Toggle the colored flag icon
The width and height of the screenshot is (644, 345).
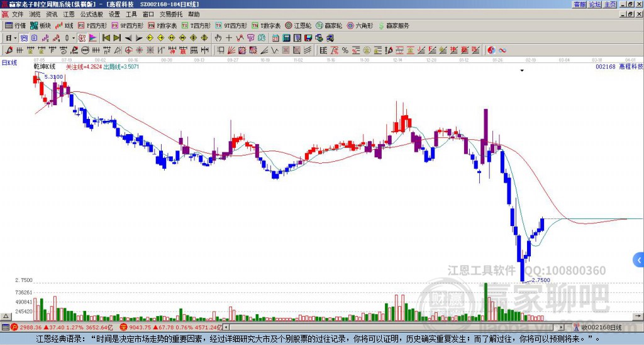[x=93, y=38]
